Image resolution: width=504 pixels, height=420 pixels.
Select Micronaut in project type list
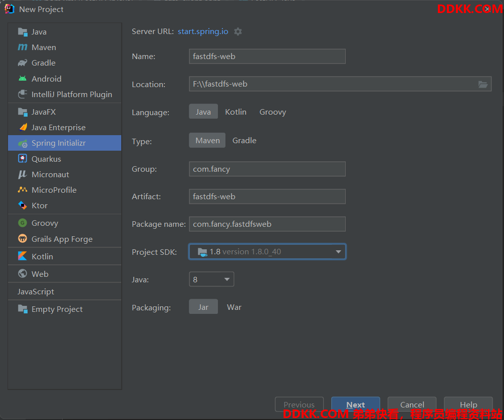pos(65,174)
